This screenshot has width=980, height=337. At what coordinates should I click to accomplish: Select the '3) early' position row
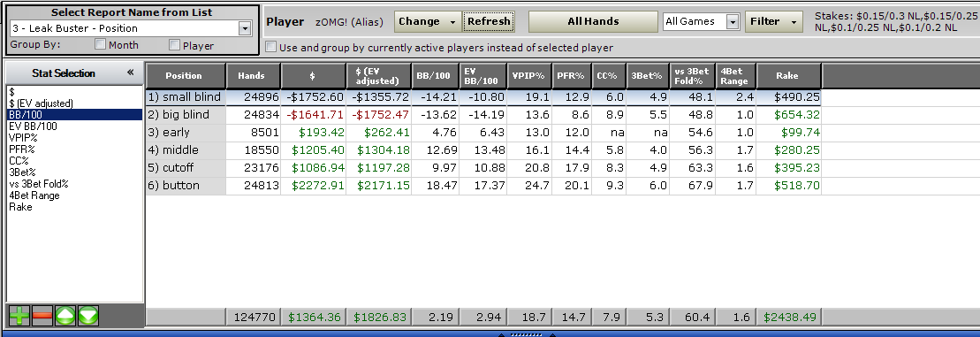coord(483,133)
